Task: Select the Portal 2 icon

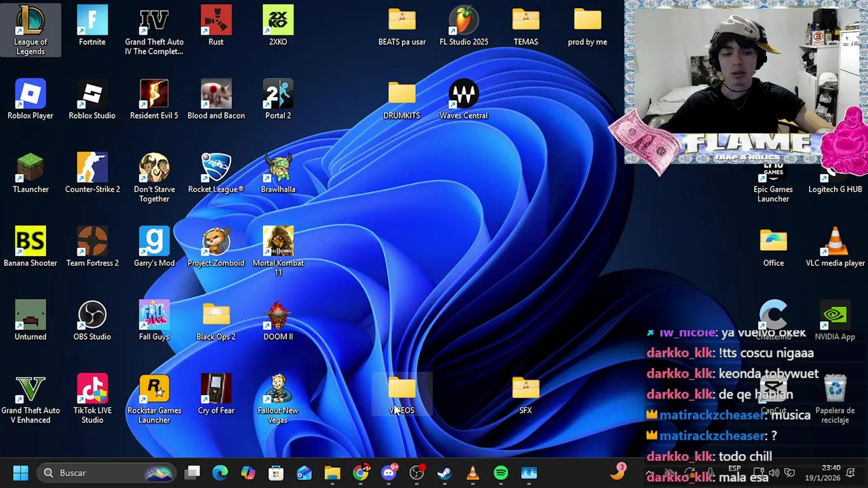Action: (278, 100)
